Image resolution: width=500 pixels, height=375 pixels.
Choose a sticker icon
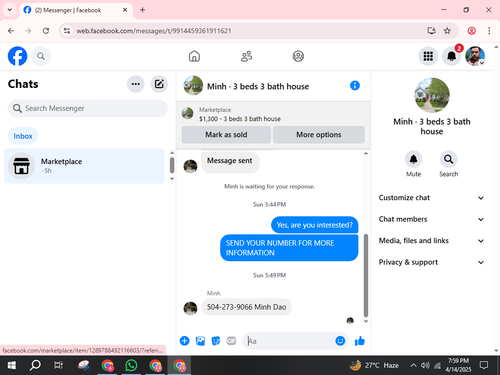click(x=216, y=341)
